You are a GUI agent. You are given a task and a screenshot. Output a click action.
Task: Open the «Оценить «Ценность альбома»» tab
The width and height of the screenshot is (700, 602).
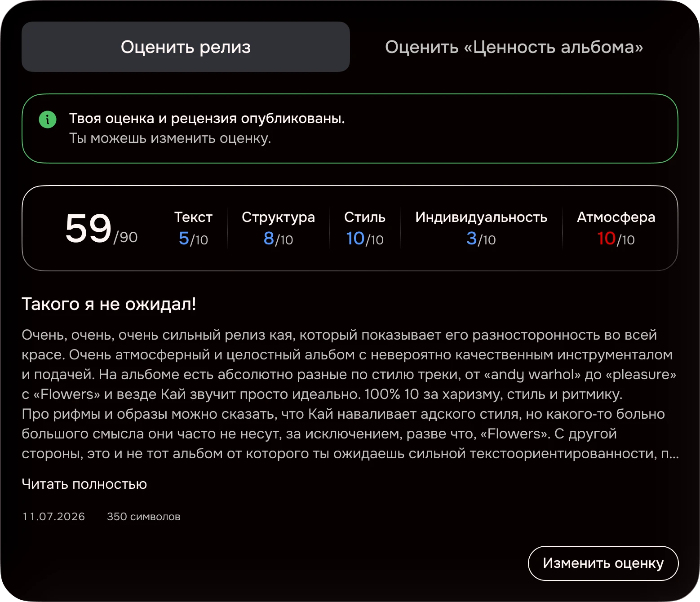click(x=514, y=47)
